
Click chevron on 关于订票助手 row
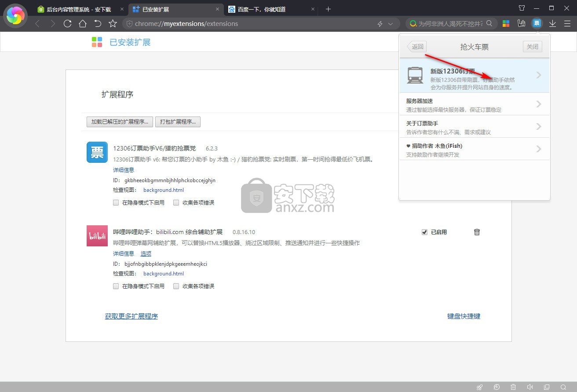tap(539, 127)
